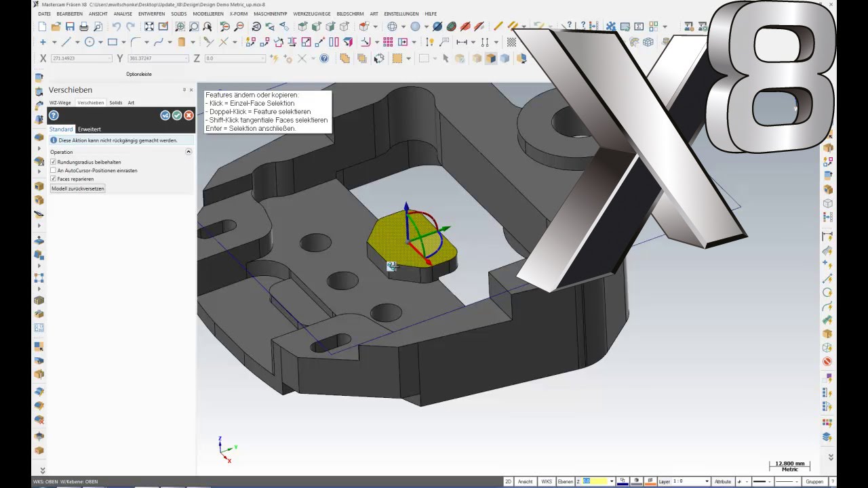This screenshot has height=488, width=868.
Task: Click the Gruppen status bar button
Action: (814, 481)
